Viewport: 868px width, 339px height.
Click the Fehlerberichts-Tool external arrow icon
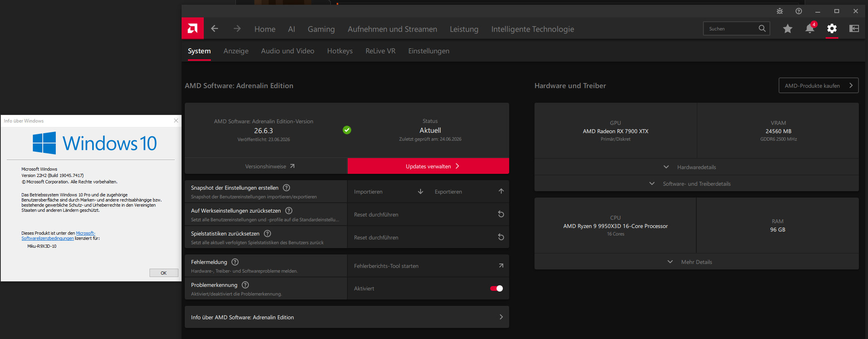(501, 266)
